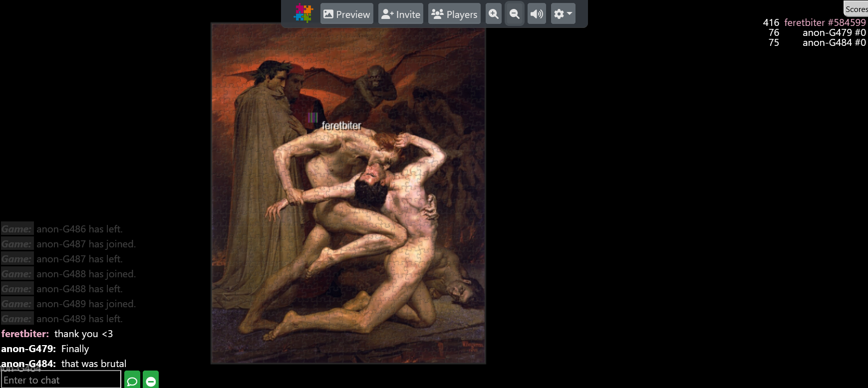Toggle sound with the speaker icon

[x=537, y=14]
